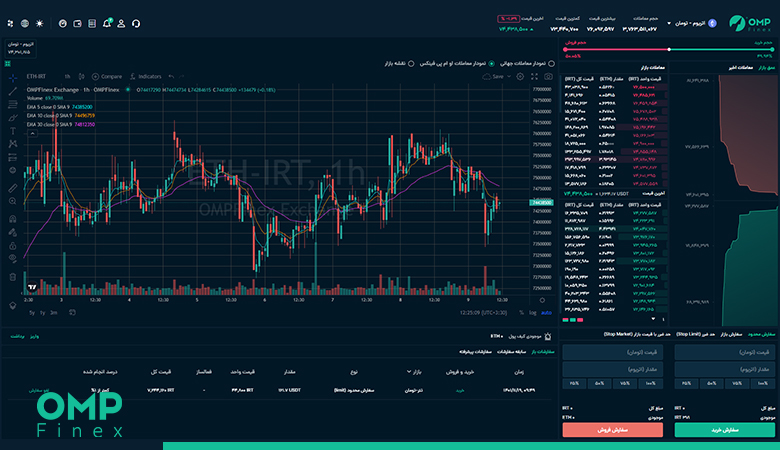This screenshot has width=780, height=450.
Task: Select the market map radio option
Action: click(x=411, y=64)
